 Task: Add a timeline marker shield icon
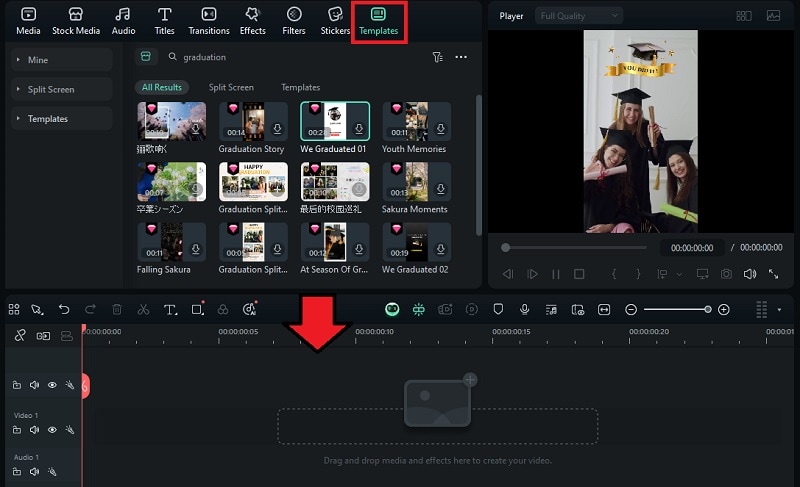pyautogui.click(x=498, y=309)
